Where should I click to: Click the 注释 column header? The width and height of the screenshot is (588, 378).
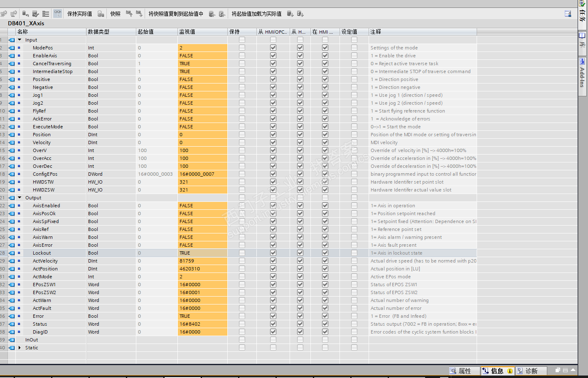(423, 32)
